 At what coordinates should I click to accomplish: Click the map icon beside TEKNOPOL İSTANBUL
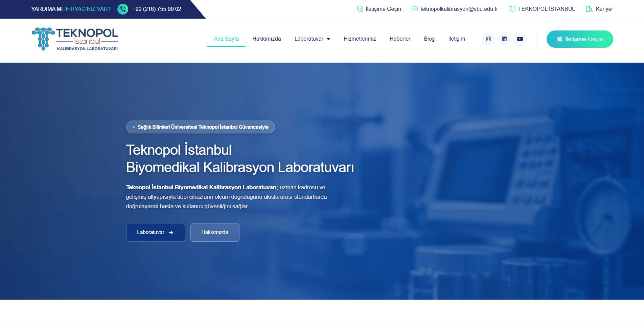click(x=512, y=9)
